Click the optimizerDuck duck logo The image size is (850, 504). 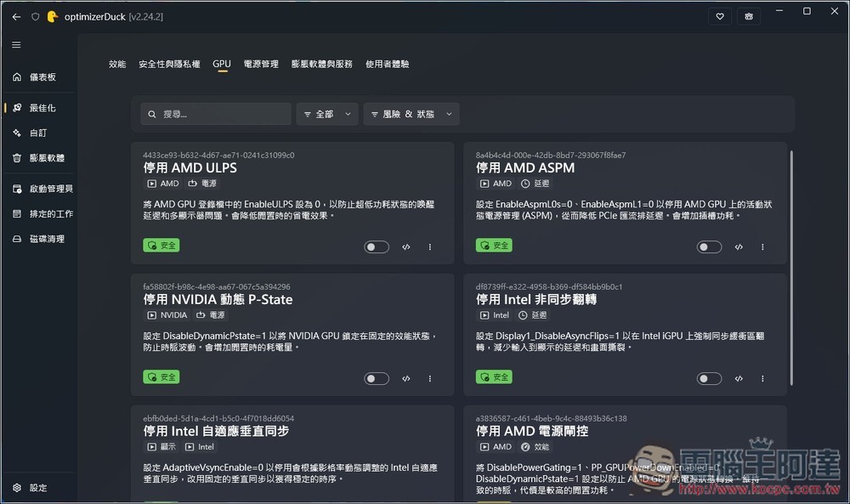[53, 17]
